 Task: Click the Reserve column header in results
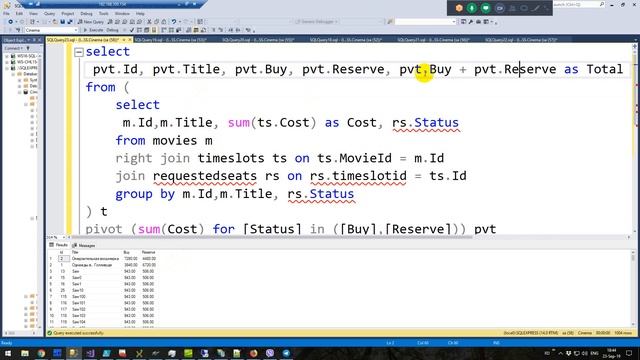click(149, 252)
